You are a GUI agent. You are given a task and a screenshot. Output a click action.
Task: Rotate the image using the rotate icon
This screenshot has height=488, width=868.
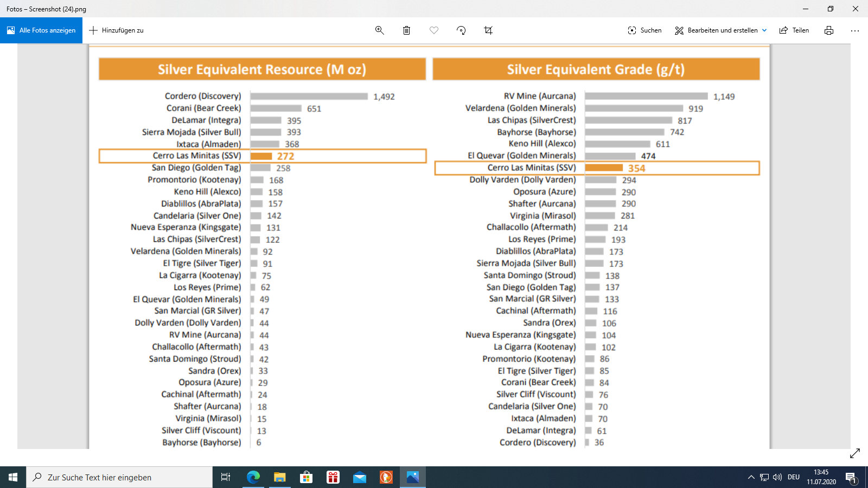coord(461,30)
